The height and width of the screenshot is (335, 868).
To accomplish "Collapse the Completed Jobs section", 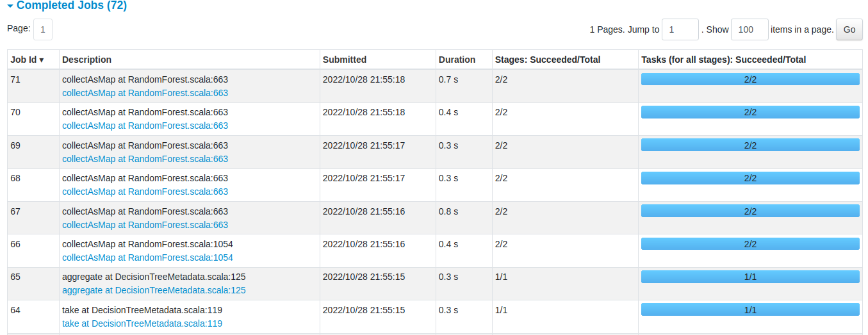I will [x=67, y=6].
